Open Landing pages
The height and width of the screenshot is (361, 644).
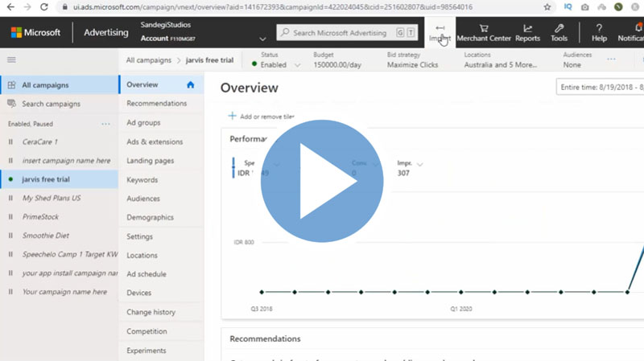tap(150, 161)
